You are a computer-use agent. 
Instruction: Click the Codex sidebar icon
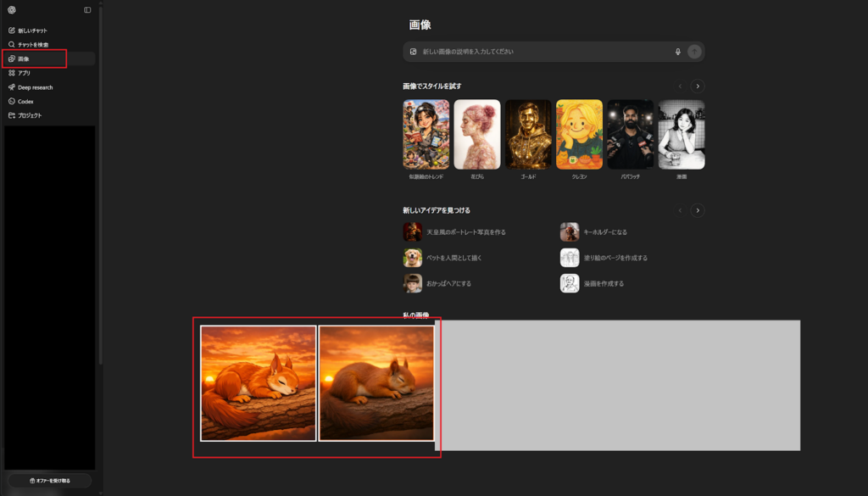11,101
